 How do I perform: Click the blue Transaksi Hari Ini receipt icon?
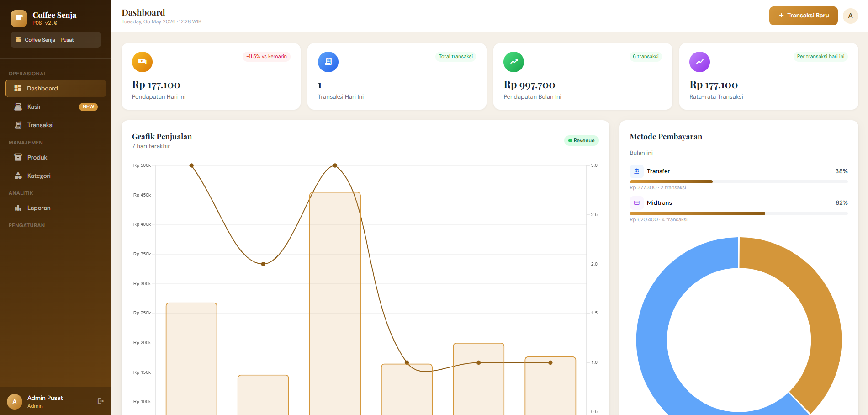pos(328,62)
